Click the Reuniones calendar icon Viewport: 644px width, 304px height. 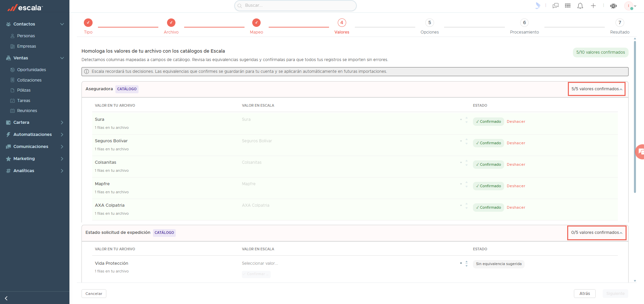point(12,111)
